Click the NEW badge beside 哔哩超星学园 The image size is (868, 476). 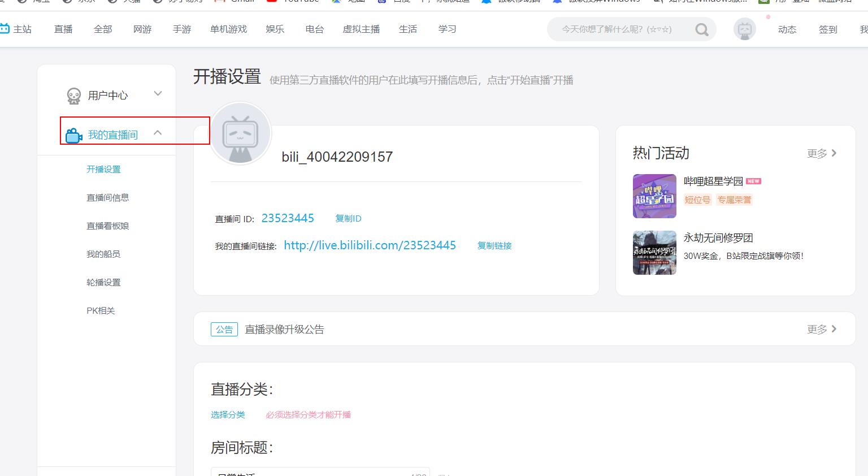754,181
